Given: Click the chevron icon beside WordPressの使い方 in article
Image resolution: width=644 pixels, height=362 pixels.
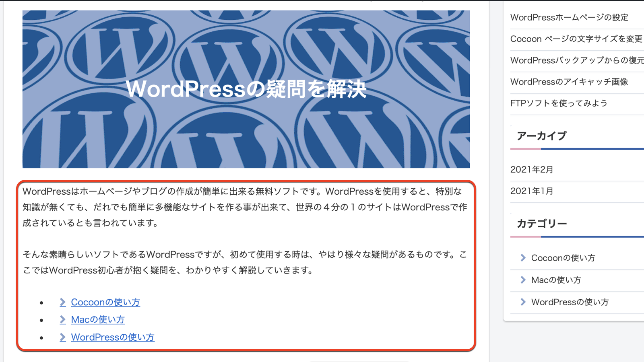Looking at the screenshot, I should [x=63, y=337].
